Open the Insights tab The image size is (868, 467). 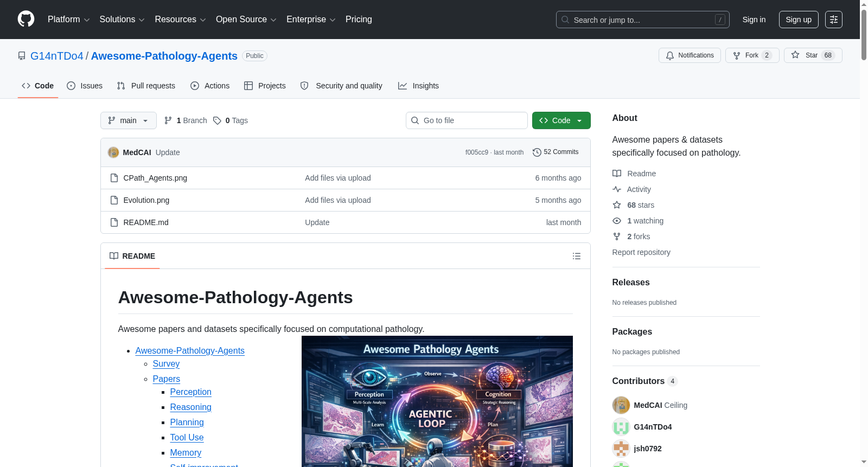pos(418,86)
